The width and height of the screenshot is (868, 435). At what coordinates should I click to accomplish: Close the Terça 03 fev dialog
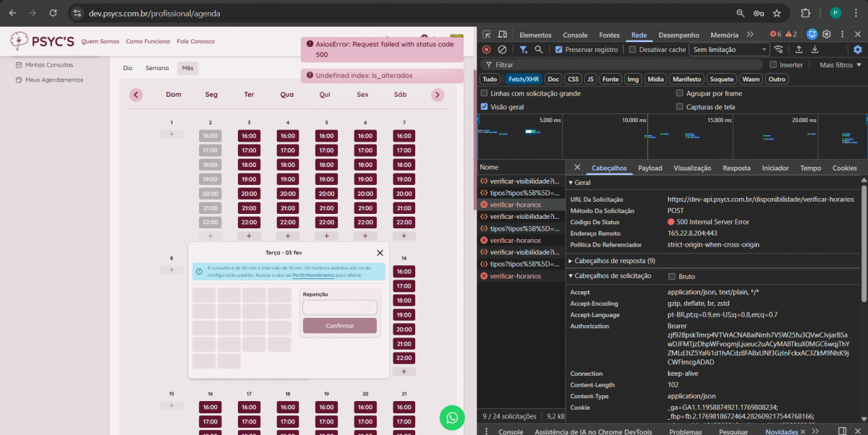click(x=380, y=253)
